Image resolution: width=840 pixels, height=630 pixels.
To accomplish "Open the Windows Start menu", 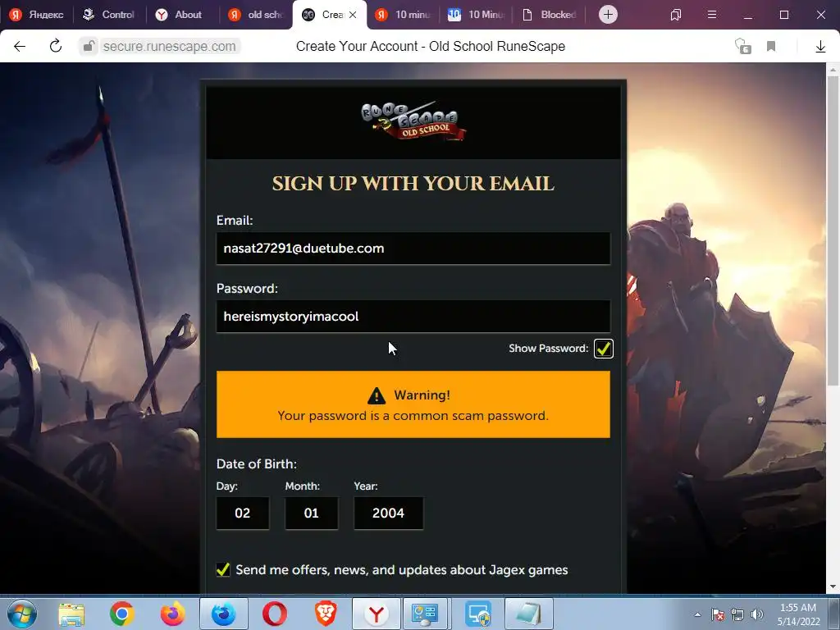I will tap(21, 614).
